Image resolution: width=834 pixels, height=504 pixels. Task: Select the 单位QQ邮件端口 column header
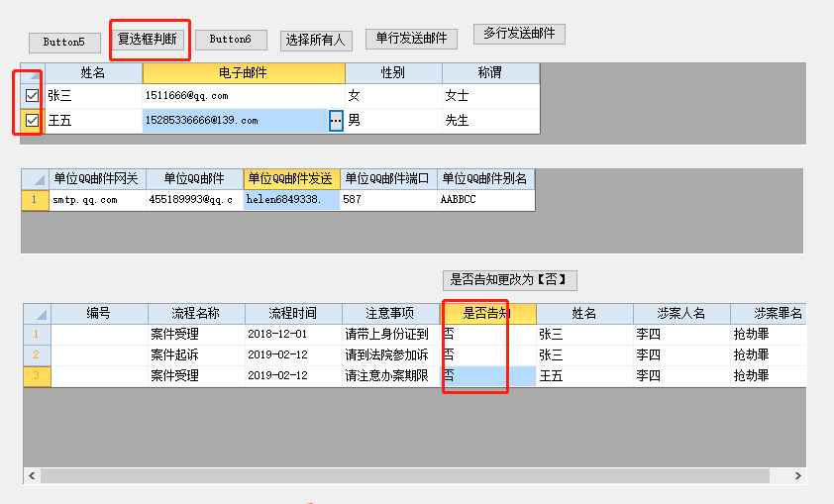pos(389,179)
